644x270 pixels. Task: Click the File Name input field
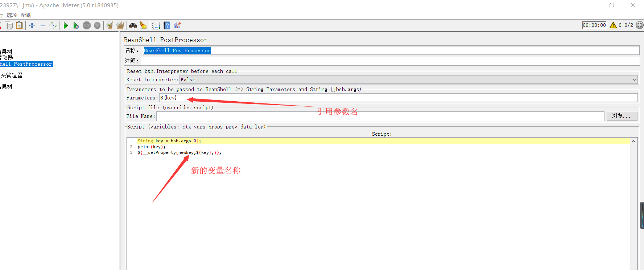tap(380, 116)
